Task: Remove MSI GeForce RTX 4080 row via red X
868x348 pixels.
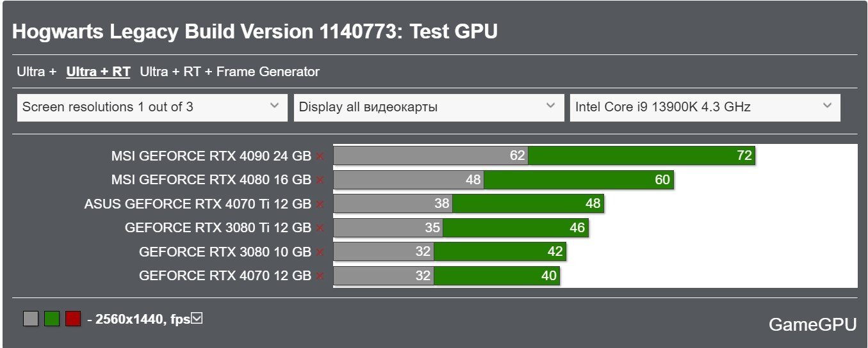Action: [320, 180]
